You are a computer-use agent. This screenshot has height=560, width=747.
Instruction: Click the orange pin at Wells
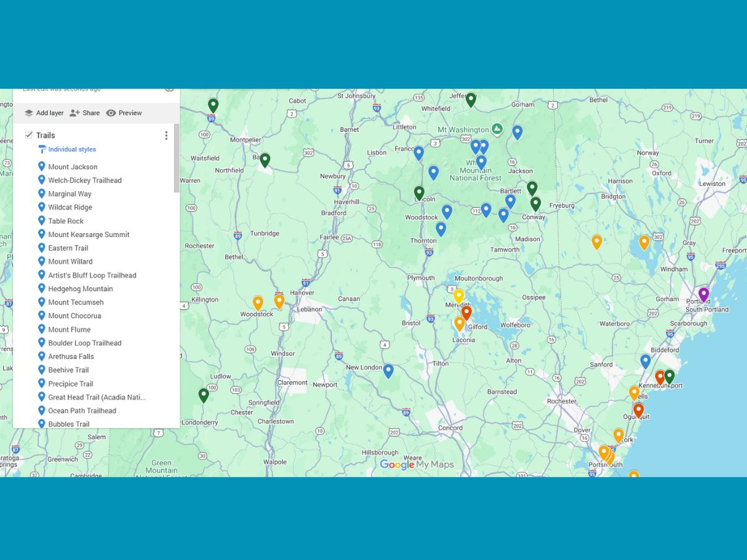(x=634, y=392)
